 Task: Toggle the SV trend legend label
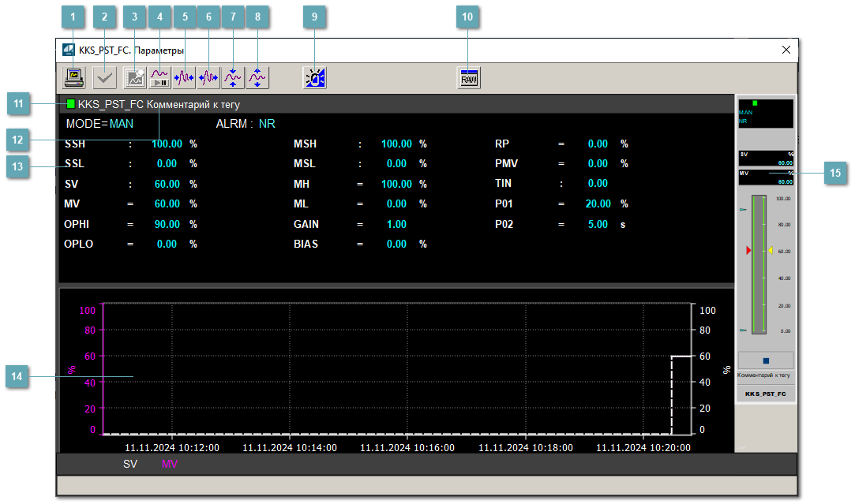(x=130, y=465)
